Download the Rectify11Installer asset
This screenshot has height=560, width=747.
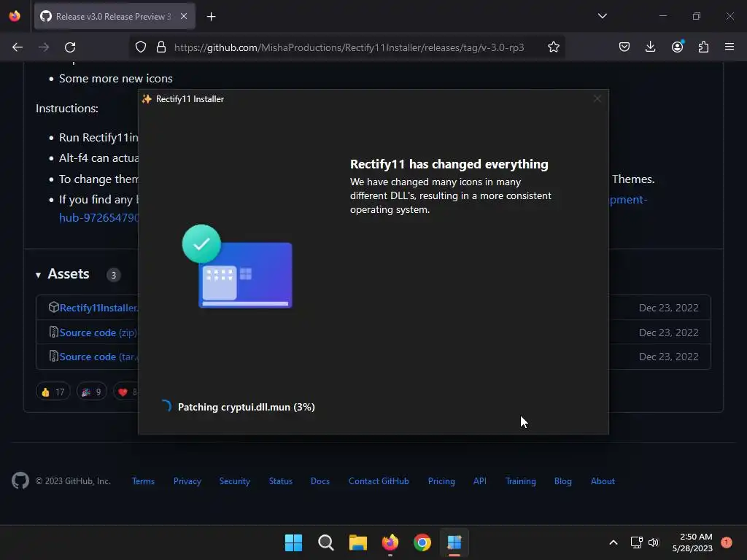tap(98, 308)
